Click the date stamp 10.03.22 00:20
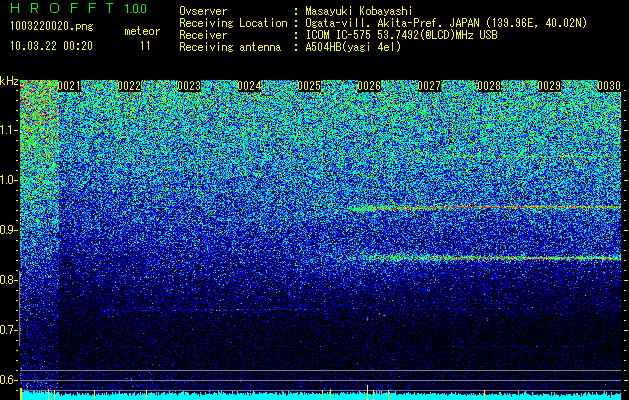629x400 pixels. point(51,46)
